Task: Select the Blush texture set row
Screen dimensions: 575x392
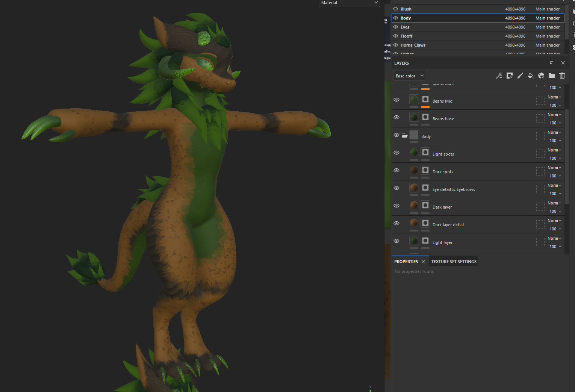Action: [478, 9]
